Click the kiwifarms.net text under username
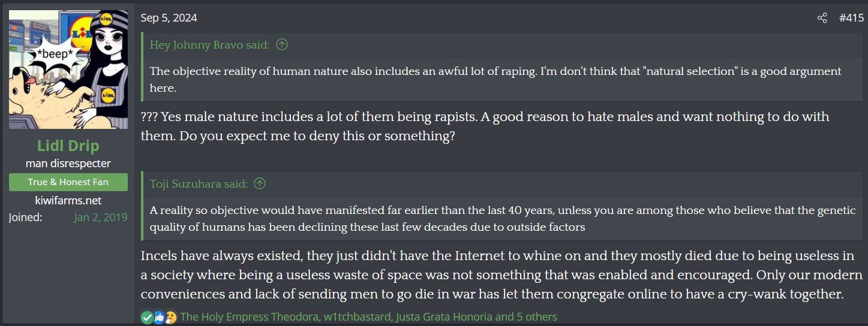The width and height of the screenshot is (868, 326). click(68, 200)
